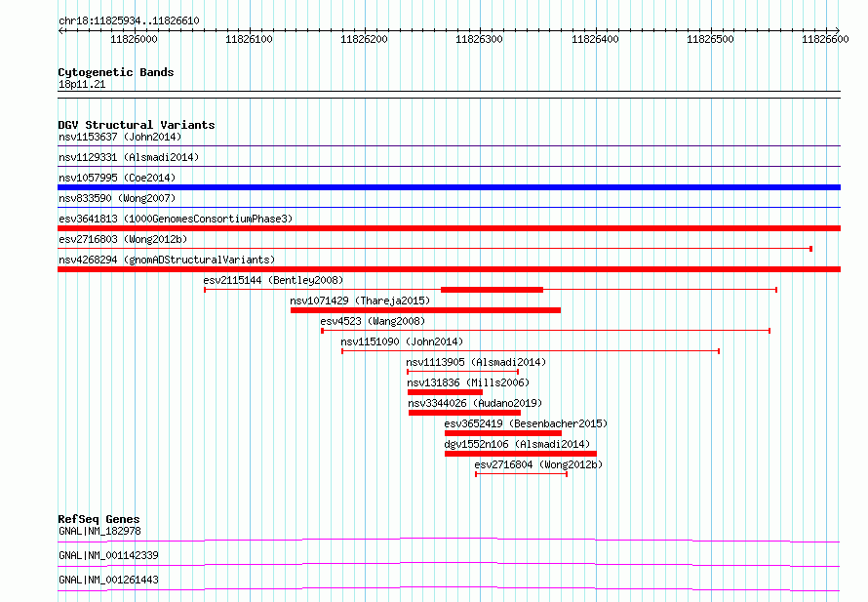This screenshot has width=868, height=602.
Task: Click ruler position 11826000
Action: (x=134, y=39)
